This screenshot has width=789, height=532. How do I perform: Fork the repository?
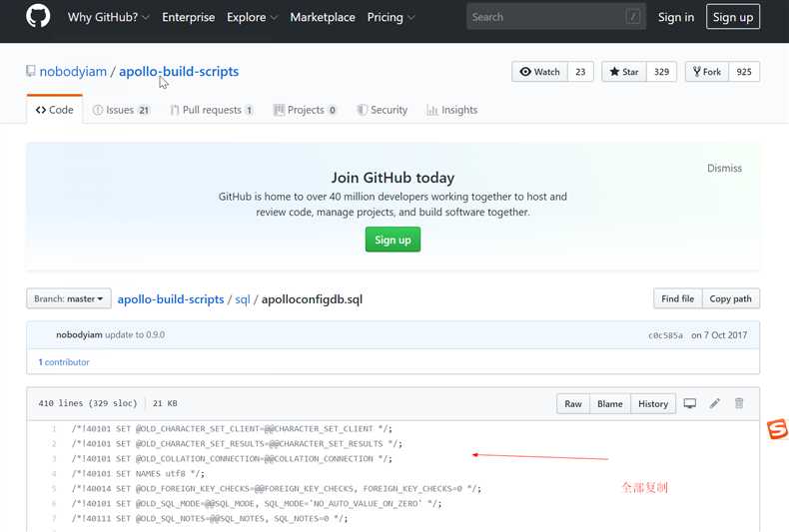tap(707, 72)
